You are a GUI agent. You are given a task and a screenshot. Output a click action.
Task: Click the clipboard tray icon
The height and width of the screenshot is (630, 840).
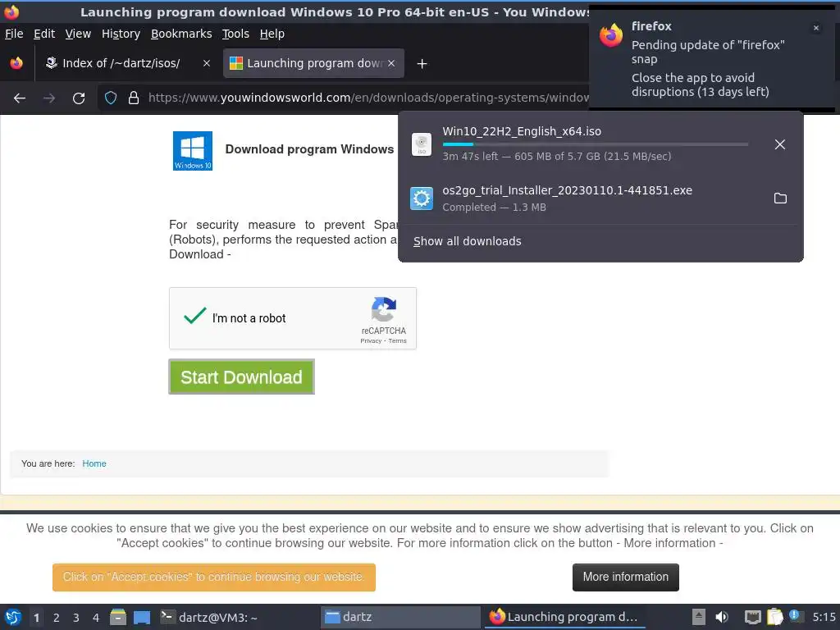774,617
